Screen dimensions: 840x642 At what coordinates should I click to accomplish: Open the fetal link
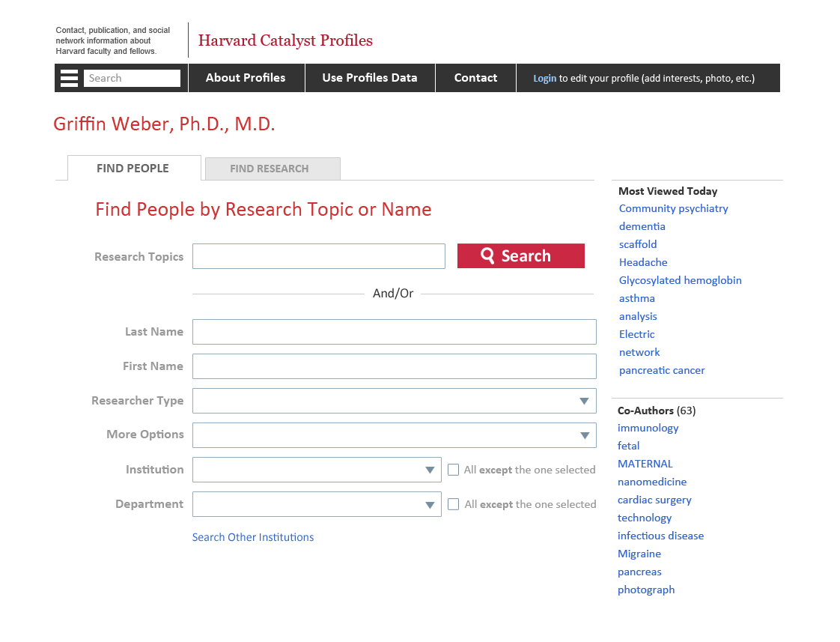[628, 446]
